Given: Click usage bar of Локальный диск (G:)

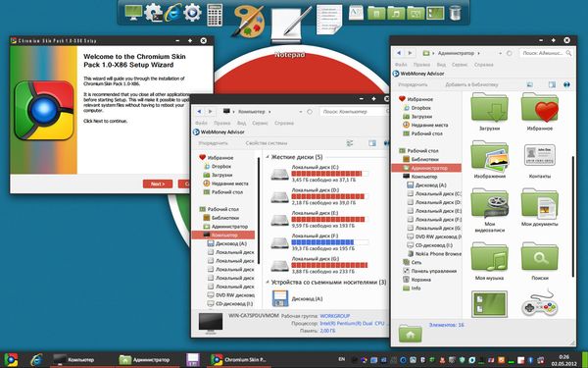Looking at the screenshot, I should coord(329,265).
